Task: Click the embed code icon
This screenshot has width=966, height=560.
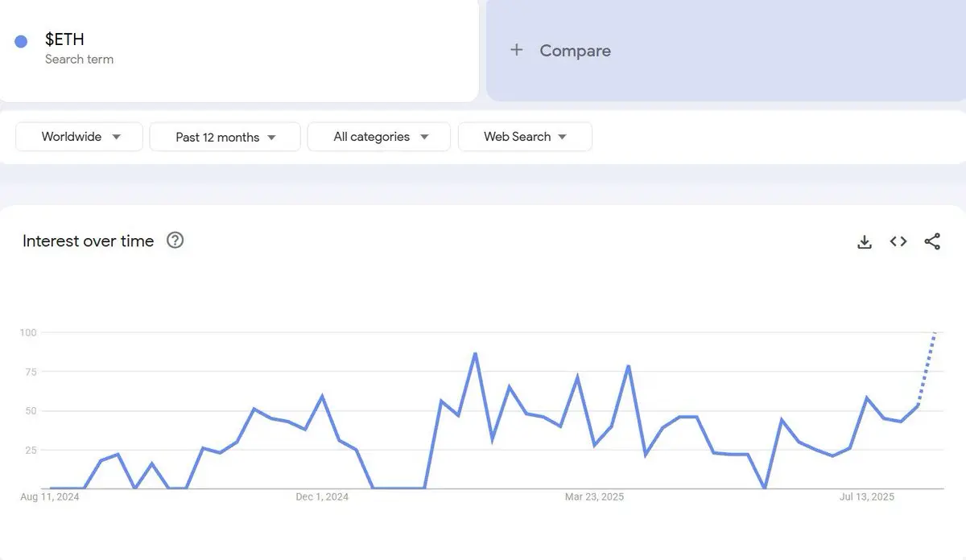Action: 898,241
